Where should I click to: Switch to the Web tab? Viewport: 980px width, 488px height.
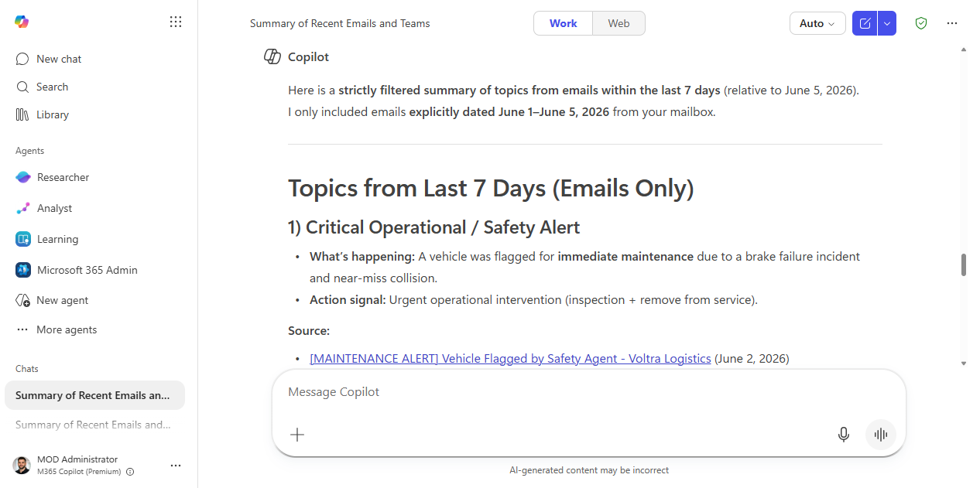pyautogui.click(x=618, y=23)
